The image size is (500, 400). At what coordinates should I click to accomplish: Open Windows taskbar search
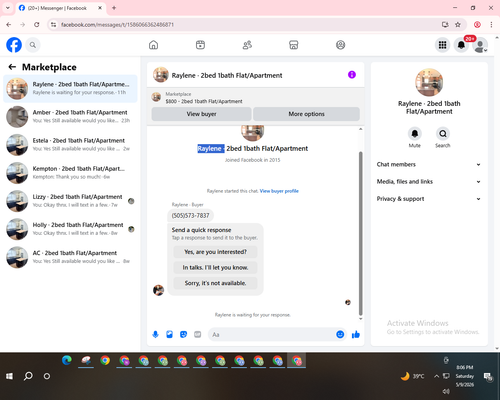point(28,376)
